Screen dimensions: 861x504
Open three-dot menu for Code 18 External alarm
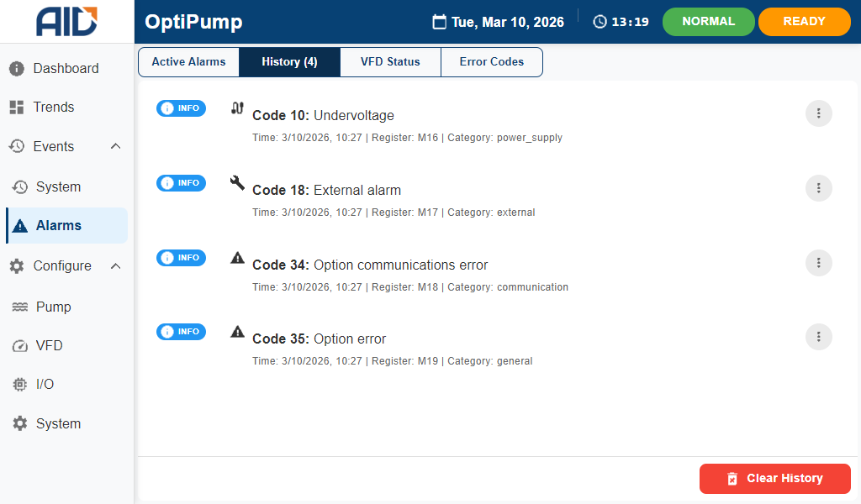click(x=818, y=188)
